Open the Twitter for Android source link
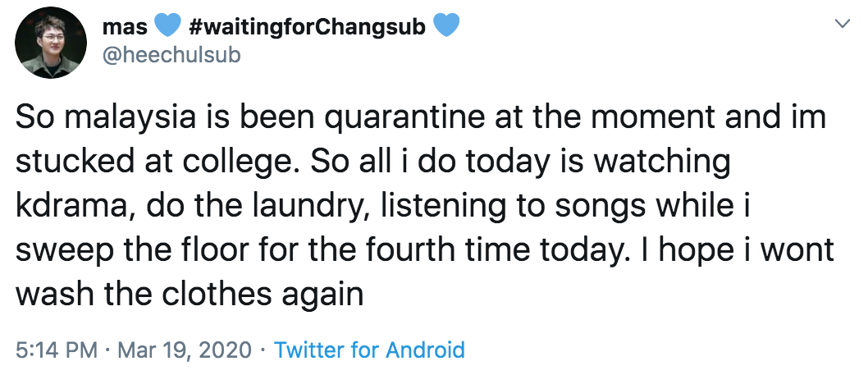 369,350
